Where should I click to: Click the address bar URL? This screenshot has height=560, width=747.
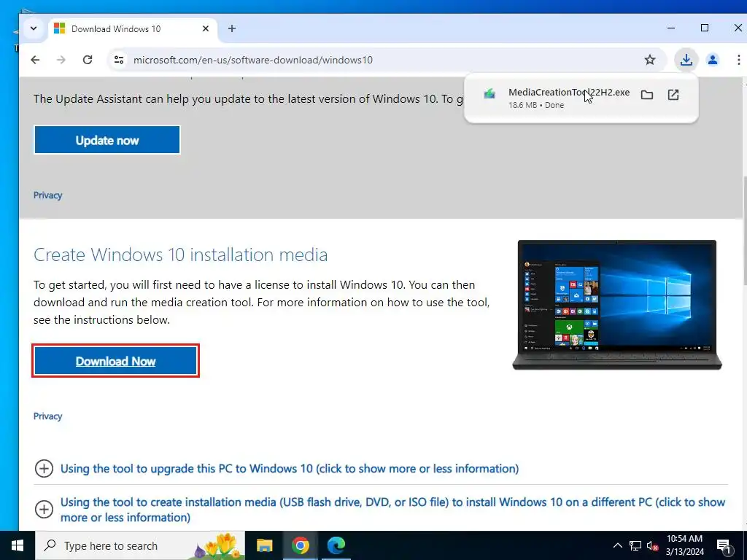(x=252, y=60)
